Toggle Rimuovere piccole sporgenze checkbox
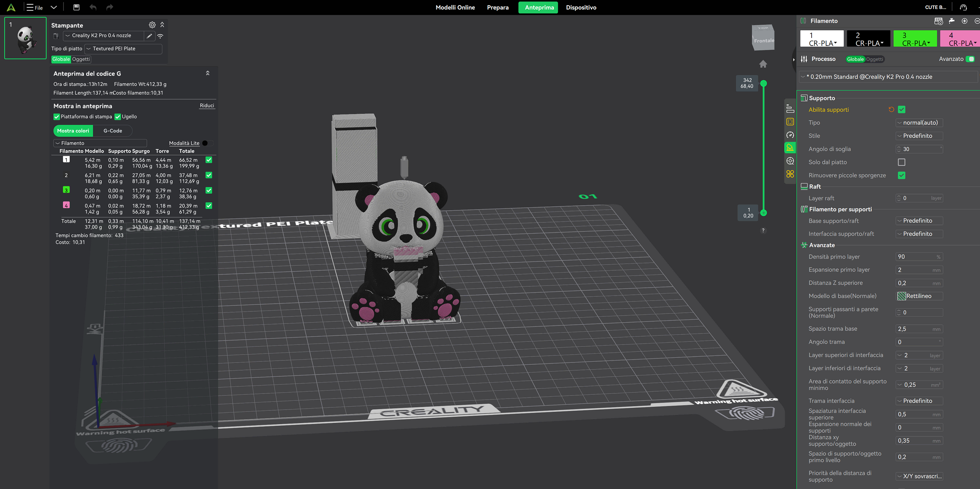Screen dimensions: 980x489 (x=902, y=175)
